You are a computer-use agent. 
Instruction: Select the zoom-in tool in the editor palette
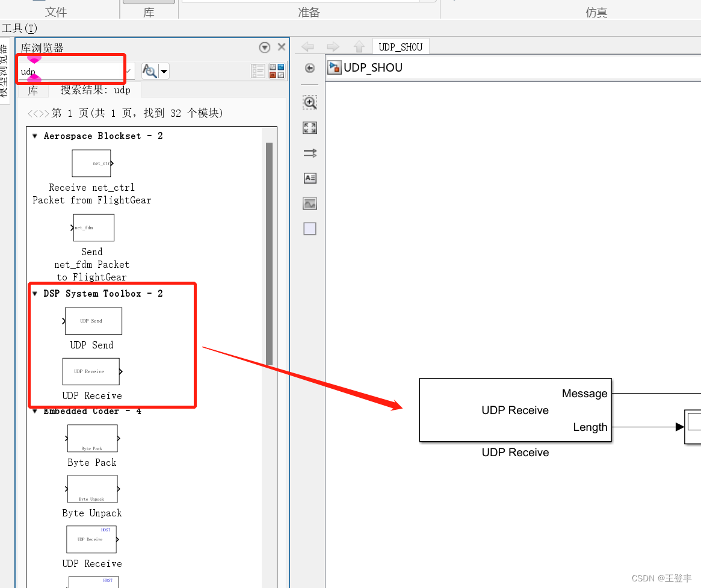[x=309, y=102]
